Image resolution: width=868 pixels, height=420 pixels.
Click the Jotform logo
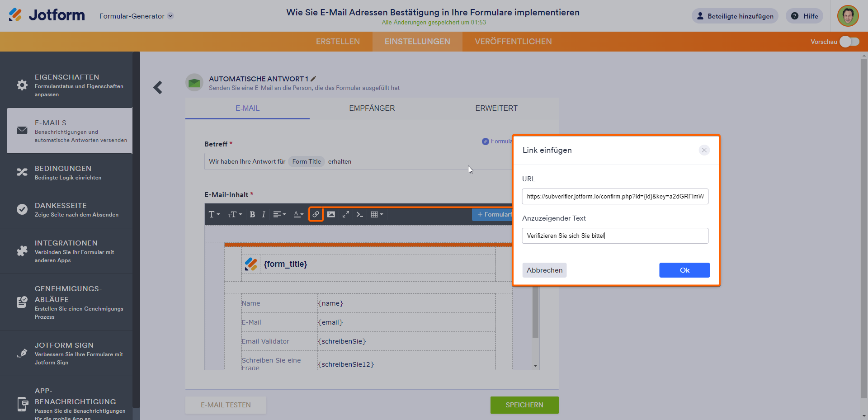47,15
